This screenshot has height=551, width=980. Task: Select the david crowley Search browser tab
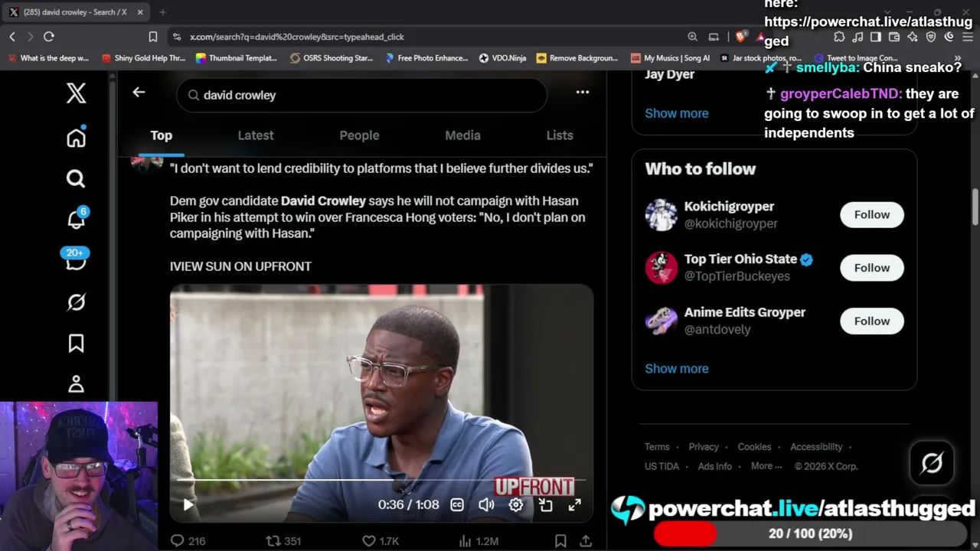point(76,12)
